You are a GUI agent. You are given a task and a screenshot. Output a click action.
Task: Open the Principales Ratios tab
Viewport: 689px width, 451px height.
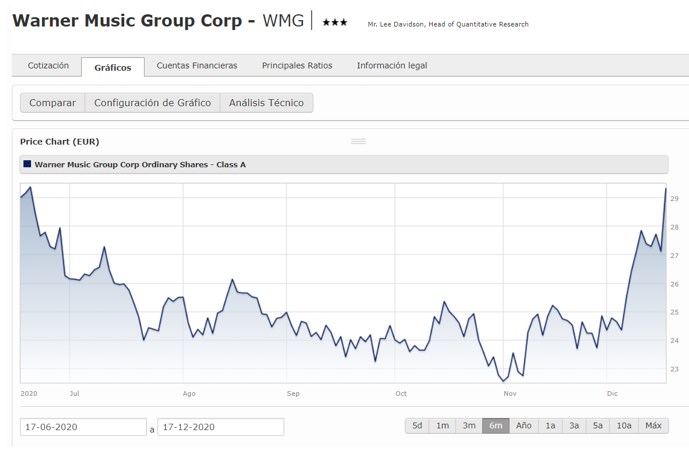(297, 66)
